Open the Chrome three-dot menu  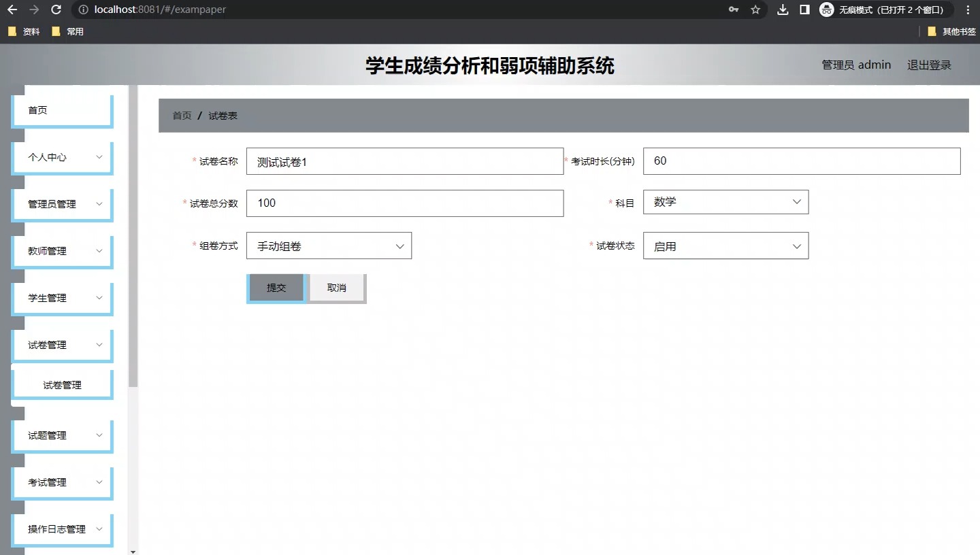click(968, 10)
